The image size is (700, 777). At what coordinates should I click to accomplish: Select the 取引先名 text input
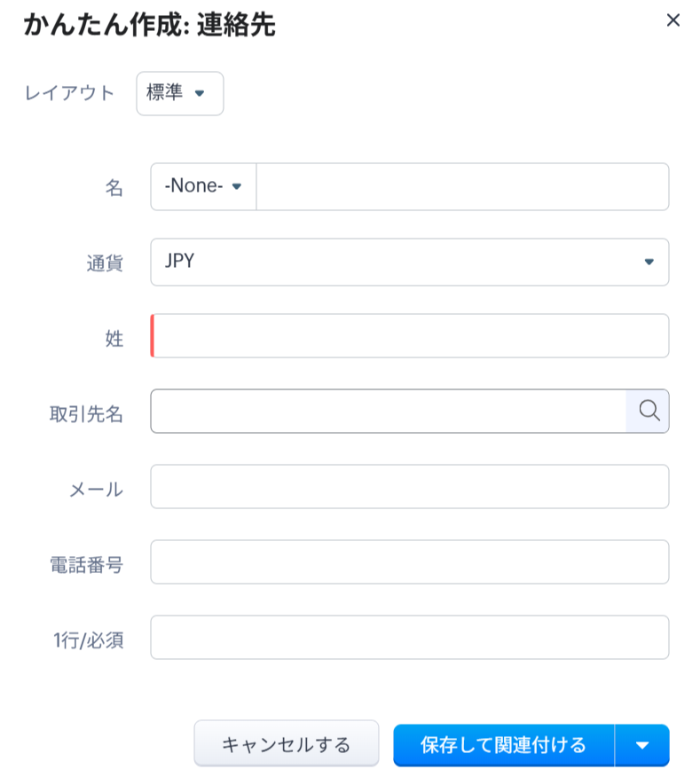click(389, 411)
